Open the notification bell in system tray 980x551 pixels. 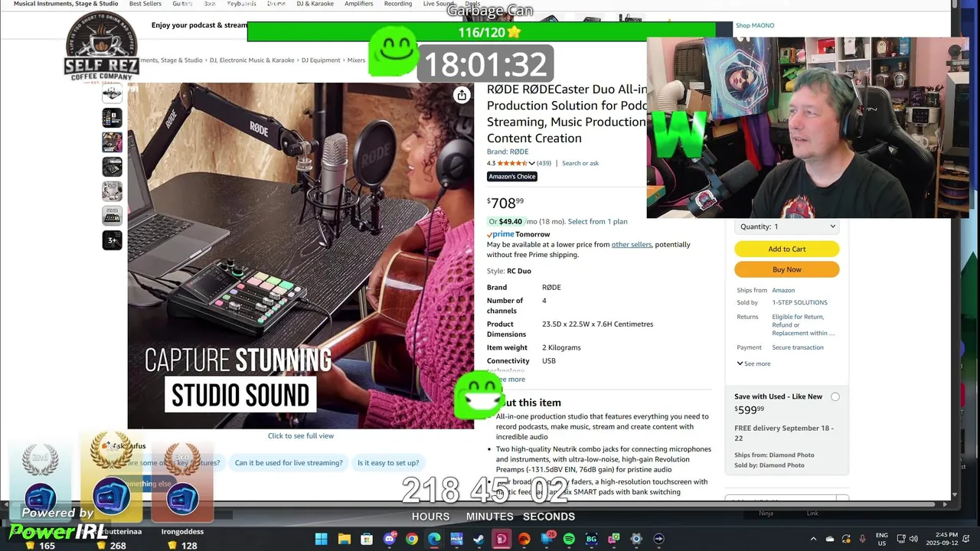(965, 539)
